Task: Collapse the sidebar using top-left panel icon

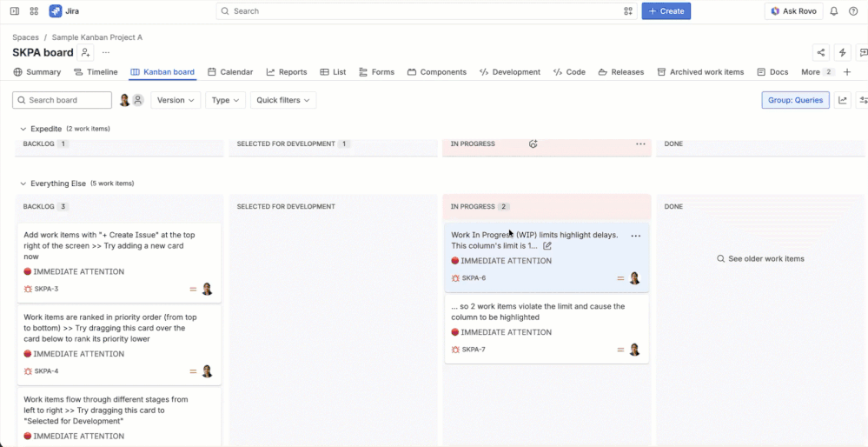Action: point(15,11)
